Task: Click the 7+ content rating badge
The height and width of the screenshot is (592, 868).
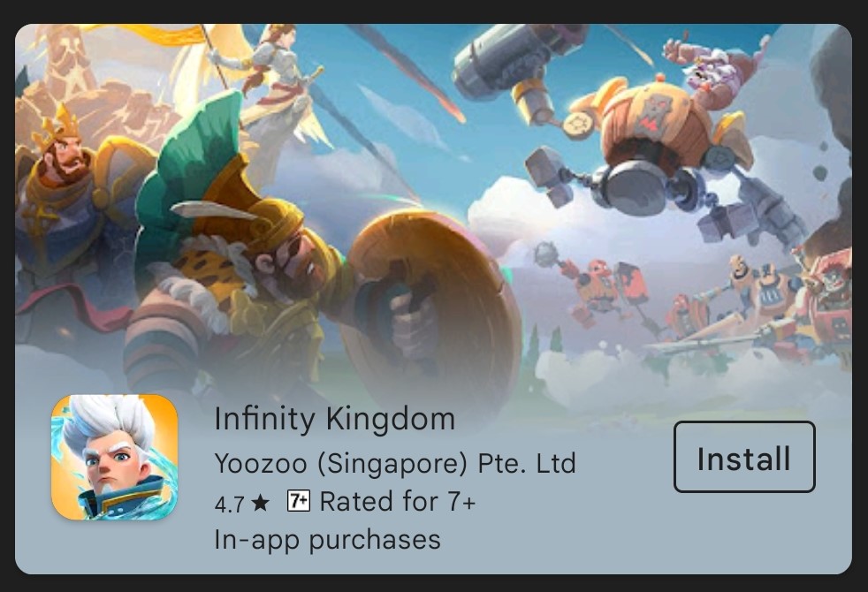Action: click(x=299, y=501)
